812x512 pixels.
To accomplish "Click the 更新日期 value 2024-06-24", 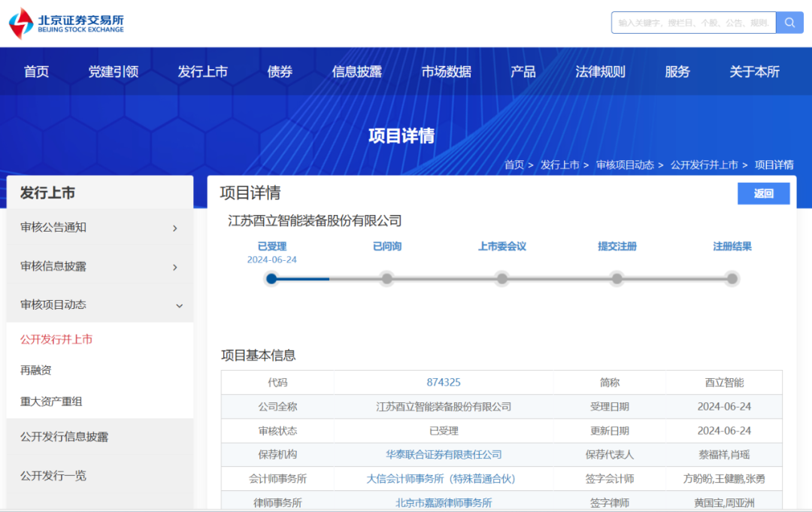I will click(724, 431).
